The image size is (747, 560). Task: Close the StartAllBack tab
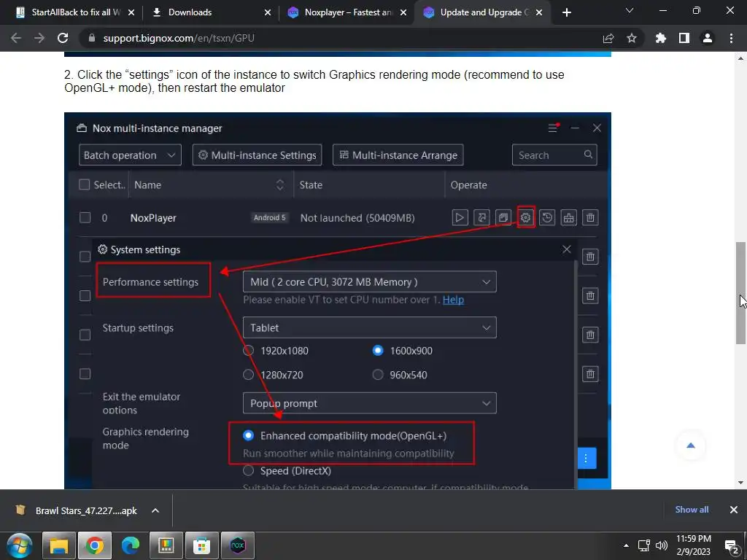point(131,12)
